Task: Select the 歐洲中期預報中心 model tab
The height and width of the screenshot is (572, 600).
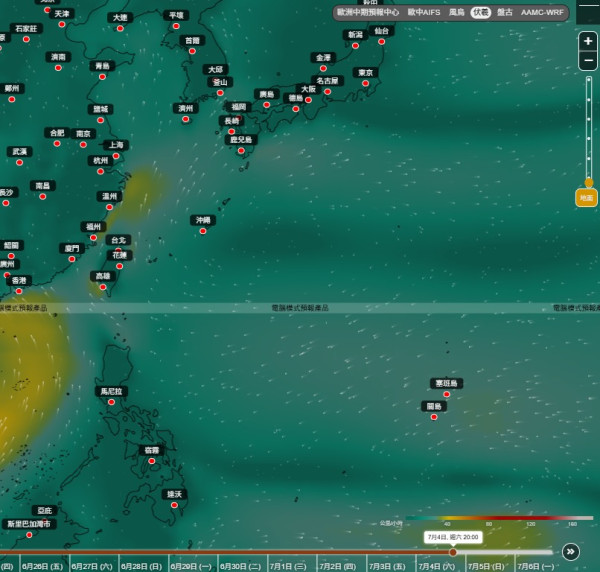Action: (x=368, y=13)
